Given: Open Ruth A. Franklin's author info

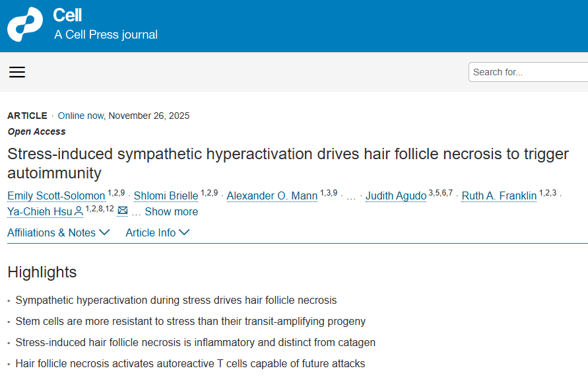Looking at the screenshot, I should coord(499,195).
